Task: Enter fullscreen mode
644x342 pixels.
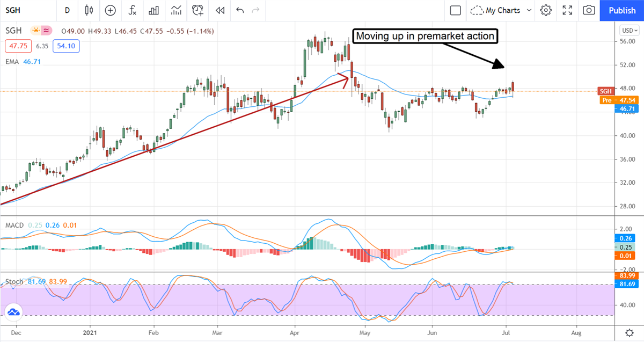Action: click(x=567, y=10)
